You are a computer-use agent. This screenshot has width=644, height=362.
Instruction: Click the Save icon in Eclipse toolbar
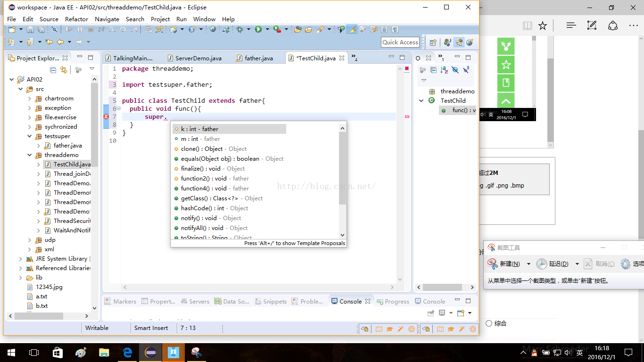[30, 29]
